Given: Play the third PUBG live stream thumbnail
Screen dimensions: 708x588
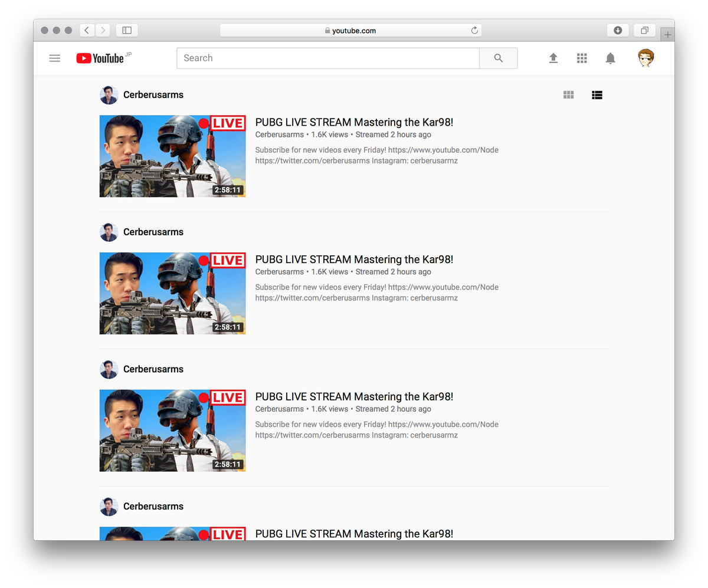Looking at the screenshot, I should click(173, 431).
